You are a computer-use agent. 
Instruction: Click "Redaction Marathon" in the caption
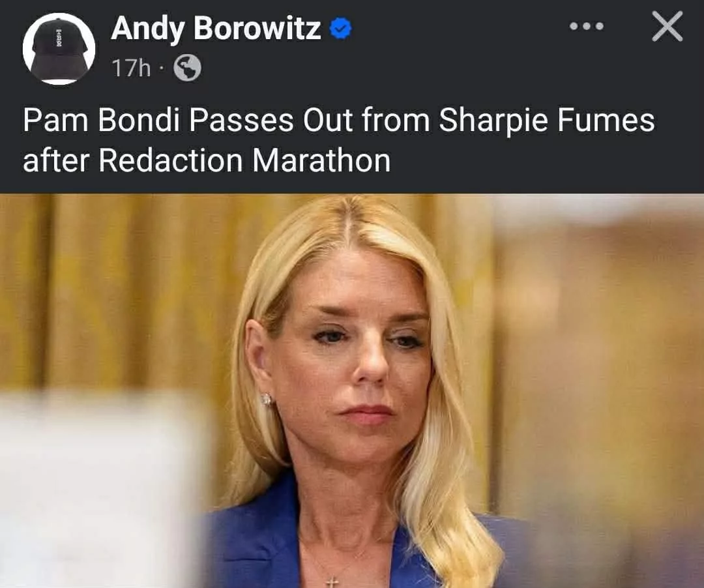pos(244,161)
